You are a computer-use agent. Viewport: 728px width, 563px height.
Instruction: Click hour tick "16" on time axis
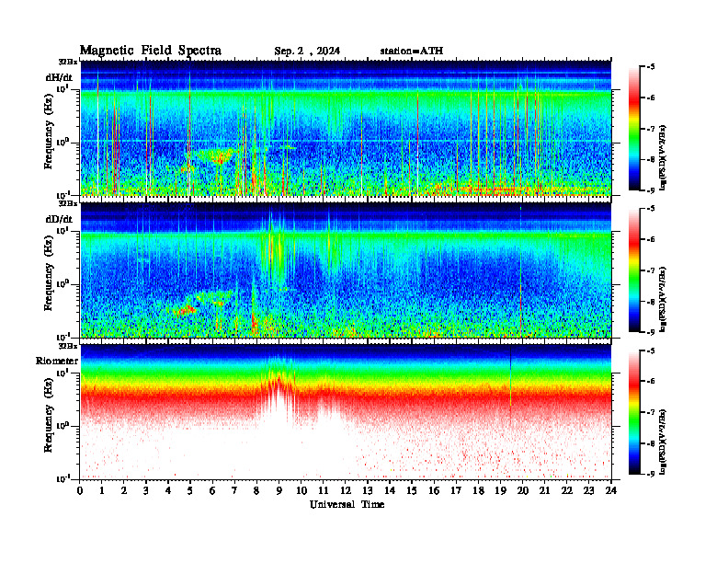pyautogui.click(x=434, y=491)
